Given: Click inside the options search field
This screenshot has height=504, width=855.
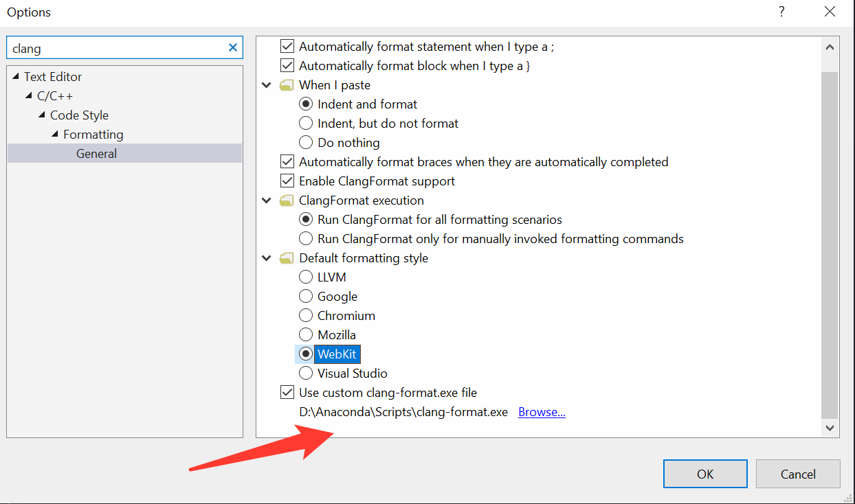Looking at the screenshot, I should (x=117, y=48).
